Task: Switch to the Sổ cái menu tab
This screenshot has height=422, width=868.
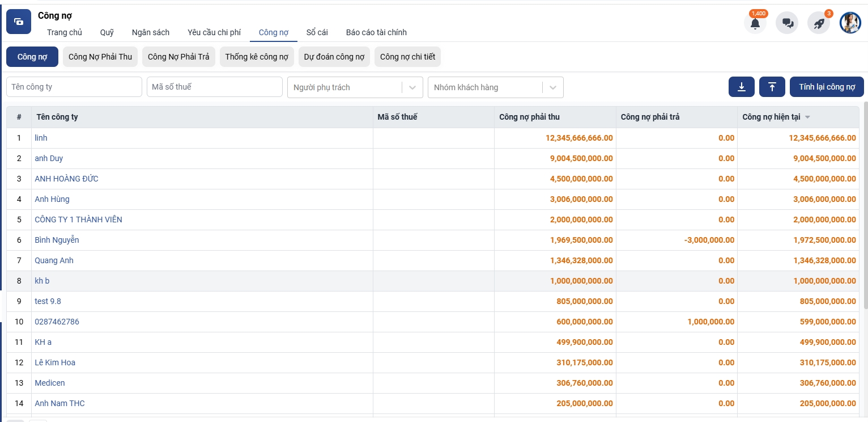Action: pos(317,32)
